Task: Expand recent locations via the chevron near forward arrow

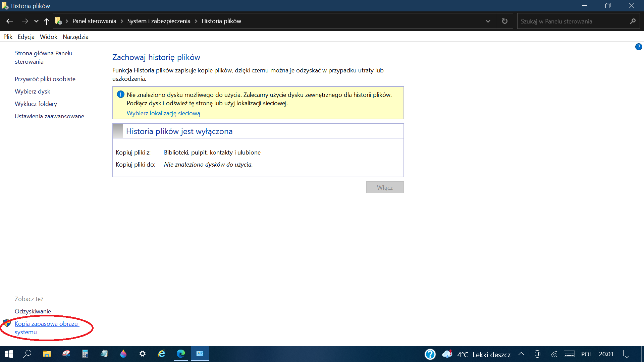Action: pyautogui.click(x=36, y=21)
